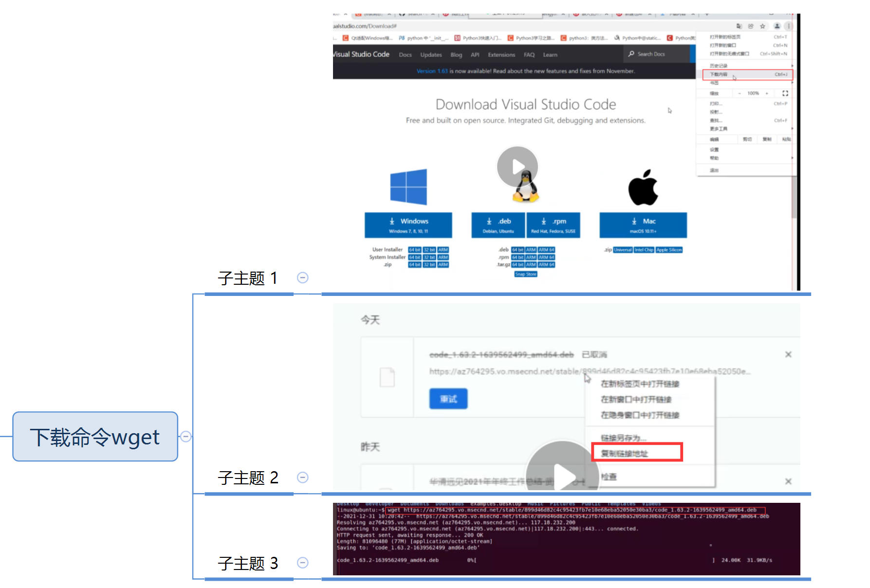The width and height of the screenshot is (870, 588).
Task: Click the browser three-dot menu icon
Action: (x=789, y=26)
